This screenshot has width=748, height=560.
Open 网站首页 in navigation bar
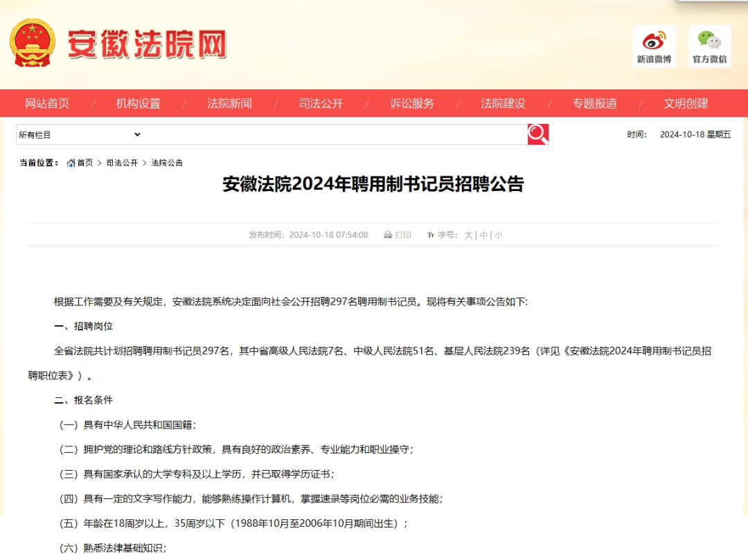tap(47, 104)
